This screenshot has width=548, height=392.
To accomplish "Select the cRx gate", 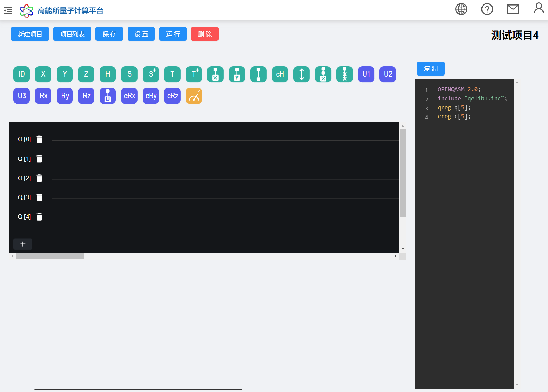I will pos(129,96).
